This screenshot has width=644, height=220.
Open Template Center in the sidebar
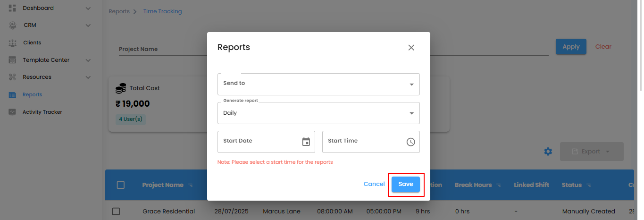(x=46, y=60)
